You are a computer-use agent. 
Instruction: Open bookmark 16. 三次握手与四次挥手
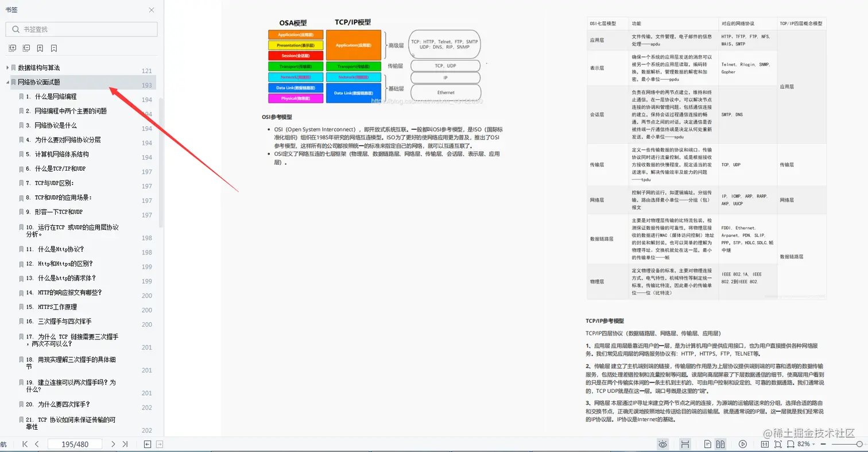tap(59, 321)
